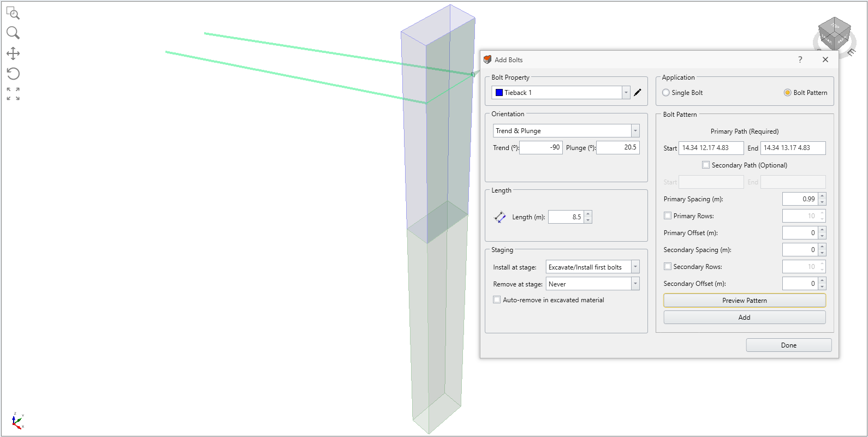Click the "Install at stage:" label
Image resolution: width=868 pixels, height=437 pixels.
515,267
